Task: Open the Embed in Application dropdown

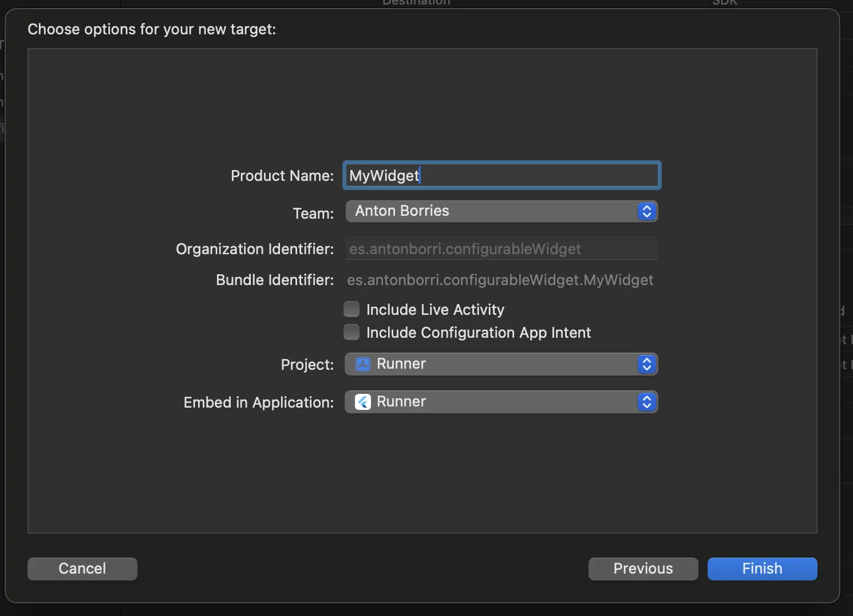Action: click(501, 402)
